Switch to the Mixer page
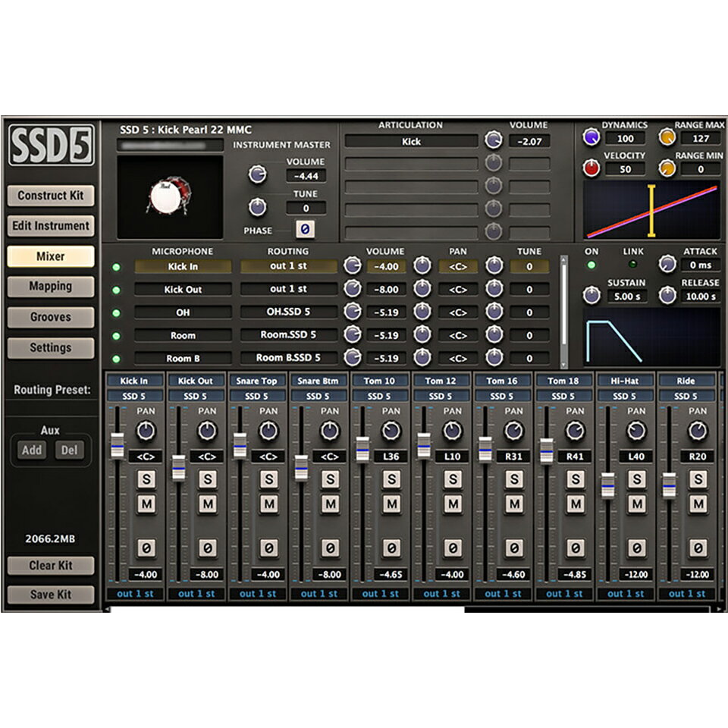Viewport: 728px width, 728px height. point(51,256)
